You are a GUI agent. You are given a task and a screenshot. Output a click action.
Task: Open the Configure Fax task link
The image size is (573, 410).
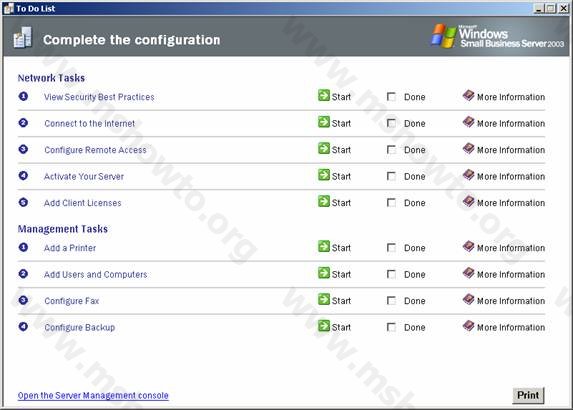72,301
